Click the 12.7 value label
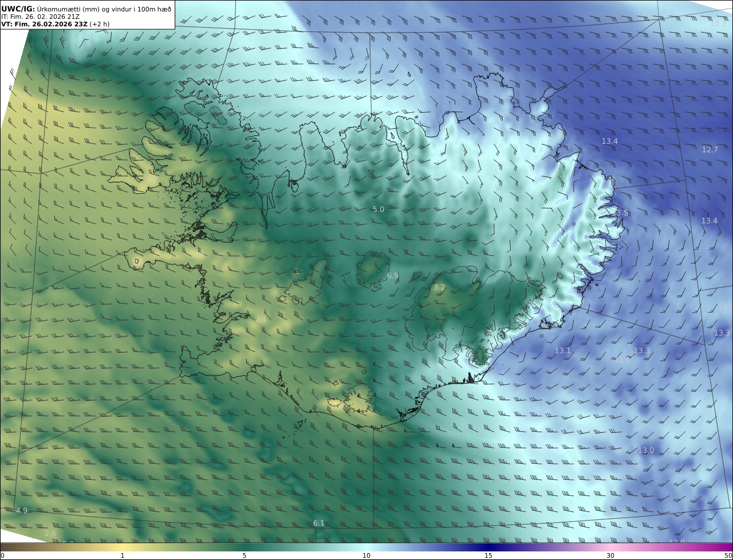This screenshot has height=560, width=733. click(x=710, y=150)
